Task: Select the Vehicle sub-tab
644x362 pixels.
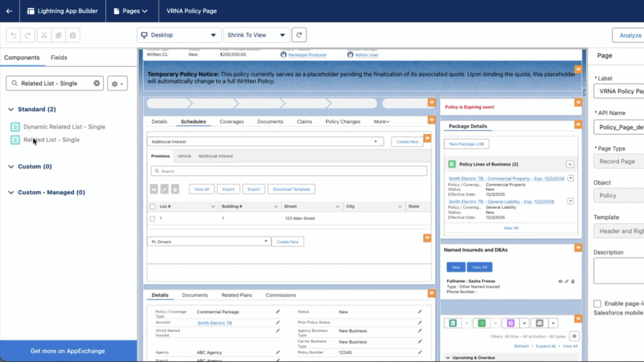Action: pyautogui.click(x=184, y=156)
